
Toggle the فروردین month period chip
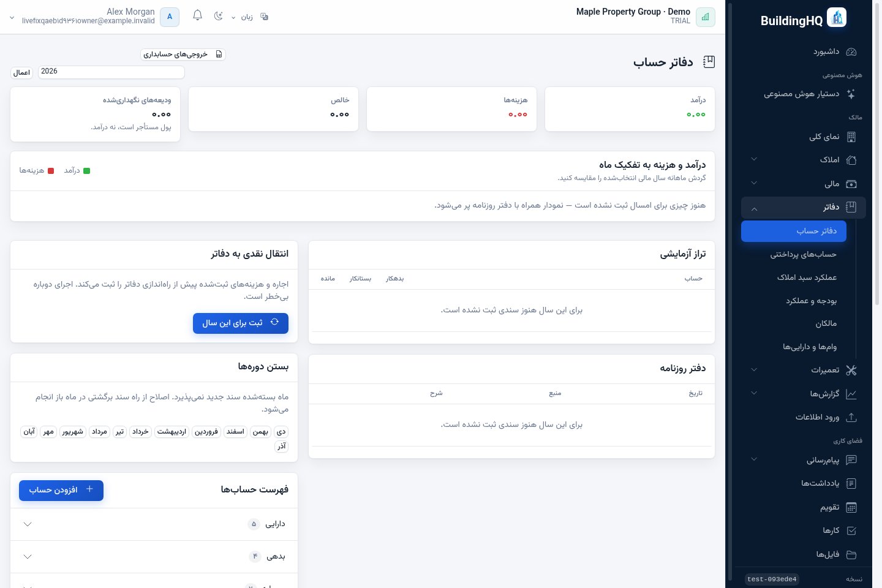(206, 432)
